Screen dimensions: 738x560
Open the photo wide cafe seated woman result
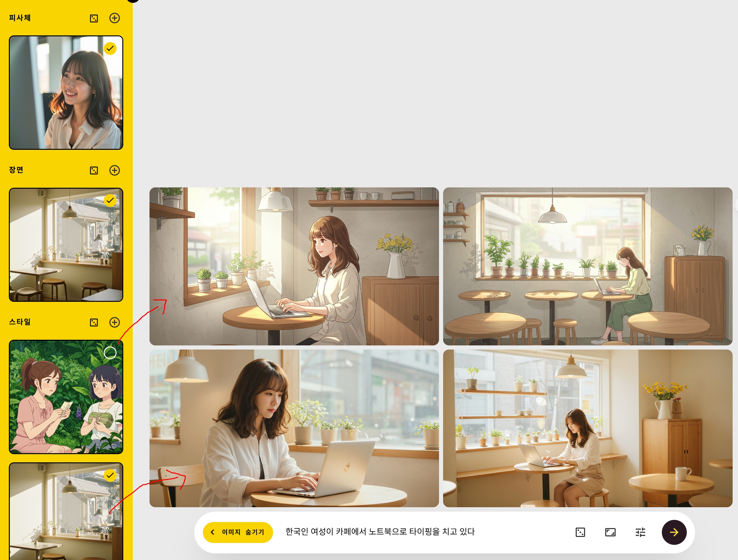588,428
